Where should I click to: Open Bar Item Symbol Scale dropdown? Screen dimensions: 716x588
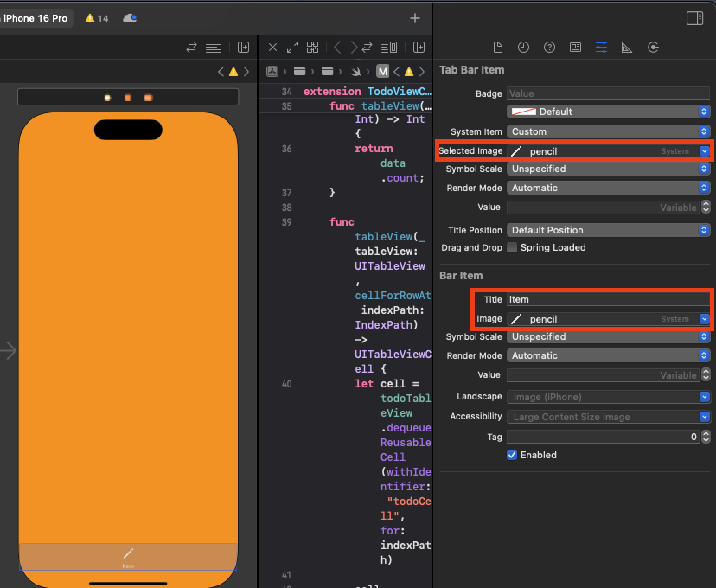point(608,336)
